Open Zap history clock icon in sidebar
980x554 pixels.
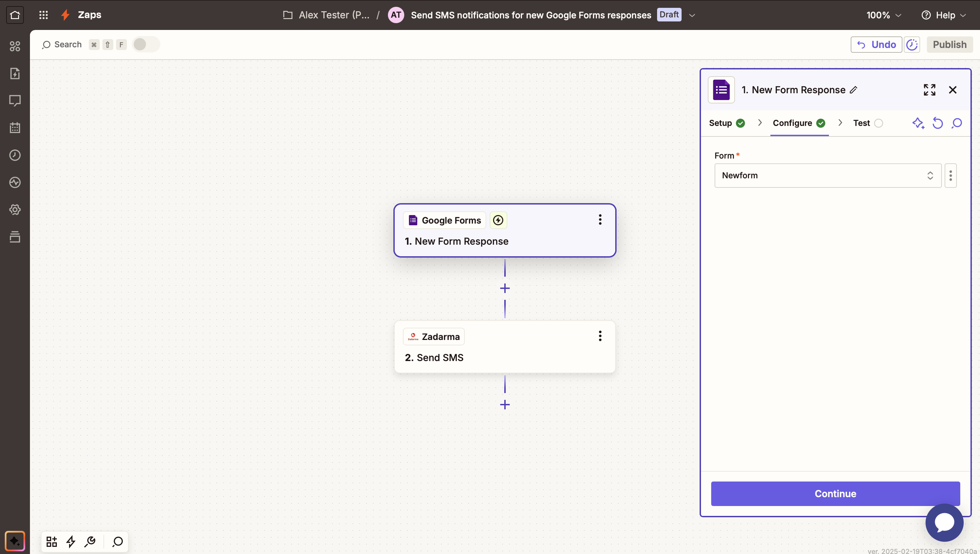point(15,155)
